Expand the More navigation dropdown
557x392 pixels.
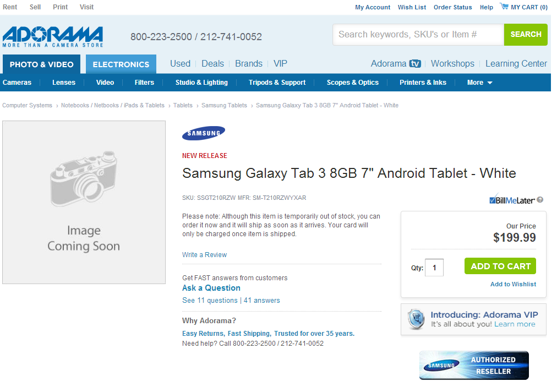[479, 83]
